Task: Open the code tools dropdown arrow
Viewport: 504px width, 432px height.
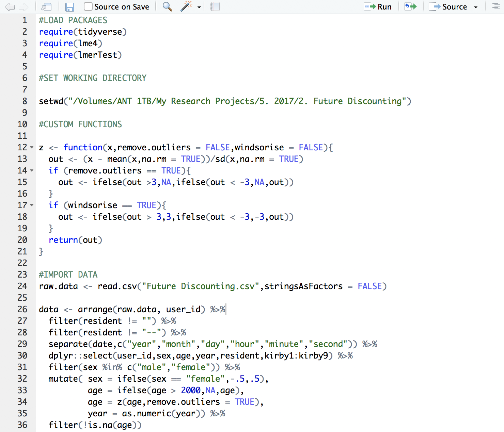Action: [199, 7]
